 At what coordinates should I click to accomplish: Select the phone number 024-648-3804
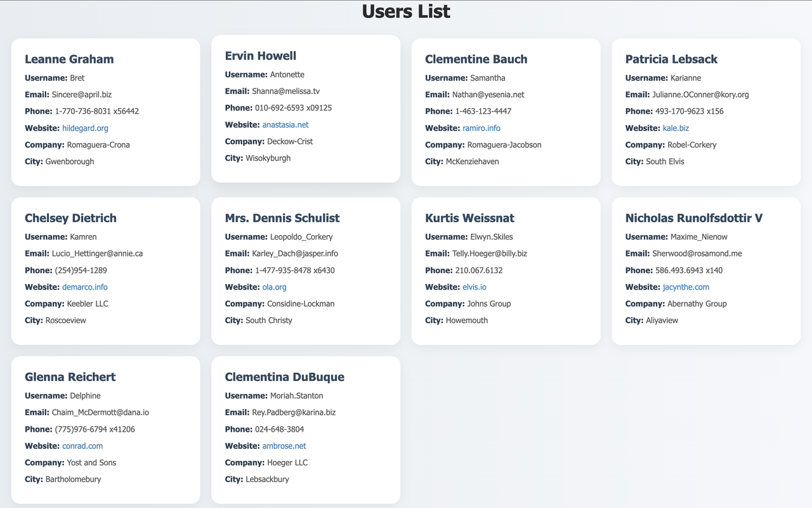(x=279, y=429)
